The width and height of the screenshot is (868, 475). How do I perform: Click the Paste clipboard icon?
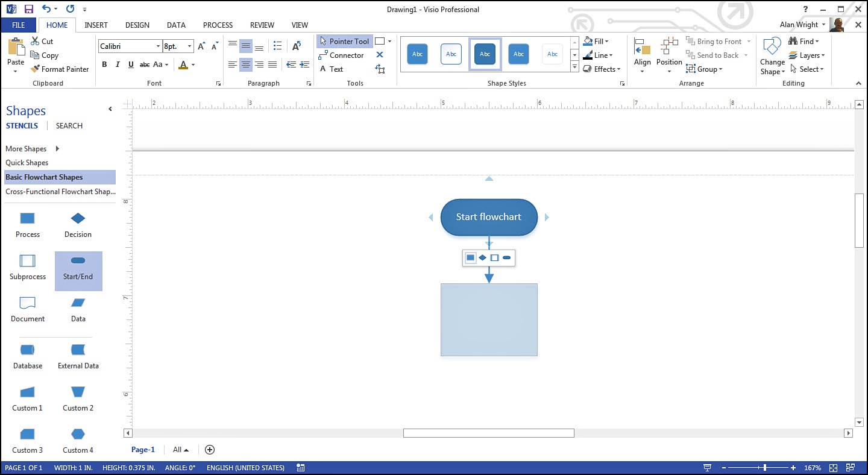pyautogui.click(x=16, y=48)
